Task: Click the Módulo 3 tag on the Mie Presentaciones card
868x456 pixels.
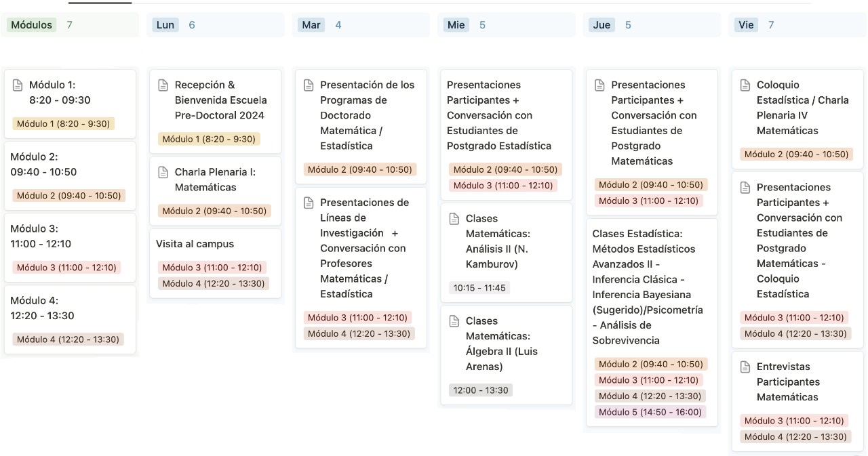Action: click(x=503, y=186)
